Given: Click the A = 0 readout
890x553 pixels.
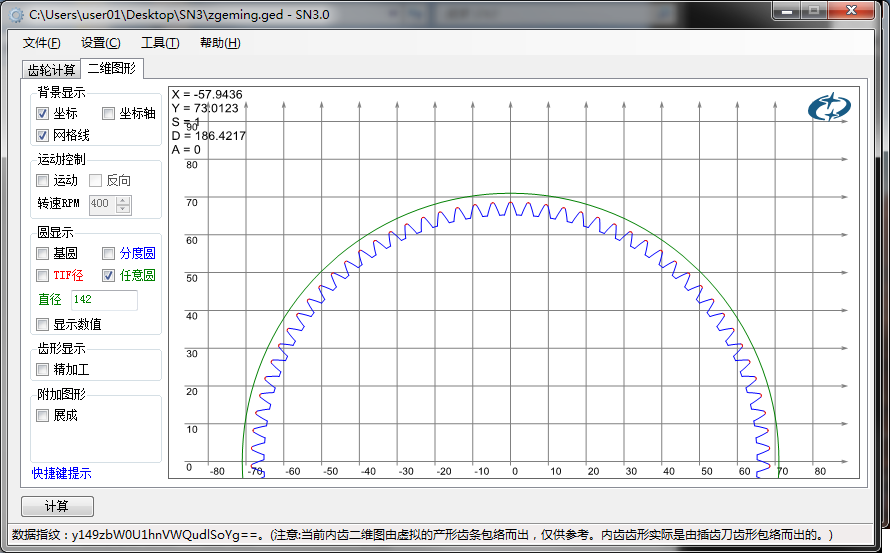Looking at the screenshot, I should [x=186, y=150].
